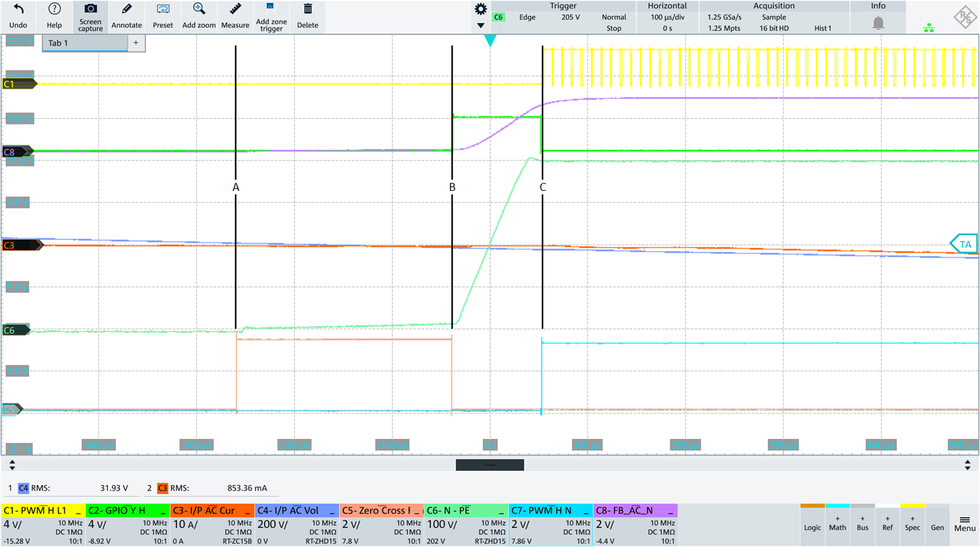This screenshot has width=980, height=547.
Task: Click the C3 channel level marker
Action: point(22,246)
